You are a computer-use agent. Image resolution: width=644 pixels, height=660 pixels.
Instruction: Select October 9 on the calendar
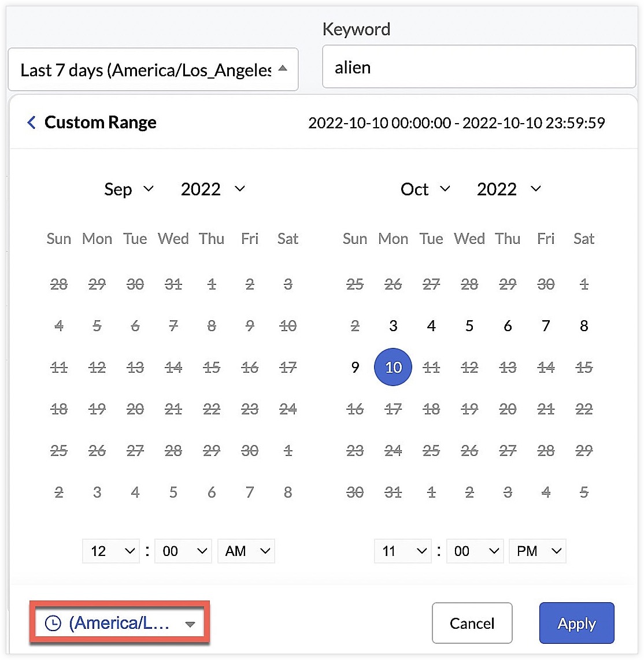pos(354,367)
